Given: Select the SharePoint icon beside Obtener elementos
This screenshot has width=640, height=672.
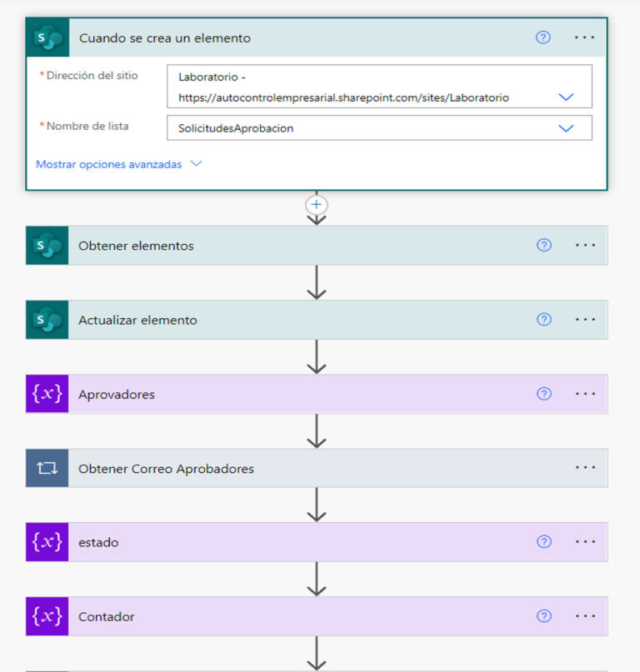Looking at the screenshot, I should click(x=46, y=245).
